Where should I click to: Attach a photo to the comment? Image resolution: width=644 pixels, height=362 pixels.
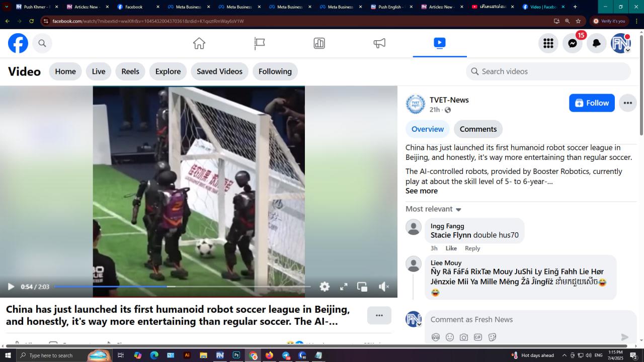coord(464,337)
